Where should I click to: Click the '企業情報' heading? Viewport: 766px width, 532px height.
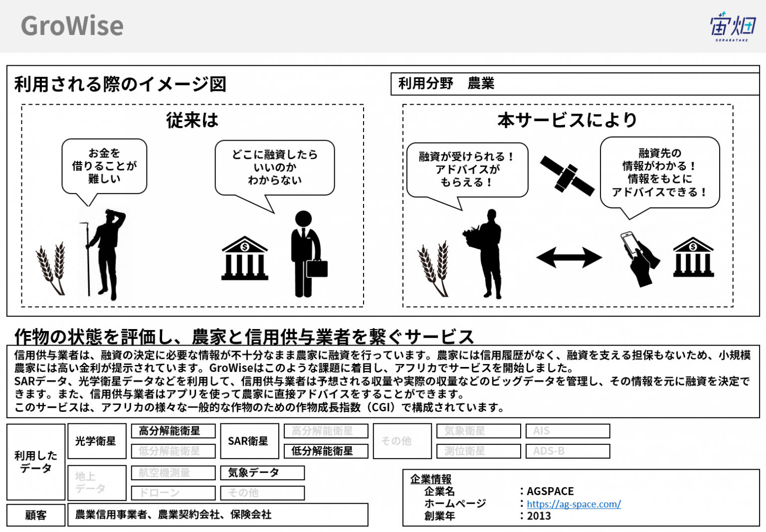click(x=431, y=479)
